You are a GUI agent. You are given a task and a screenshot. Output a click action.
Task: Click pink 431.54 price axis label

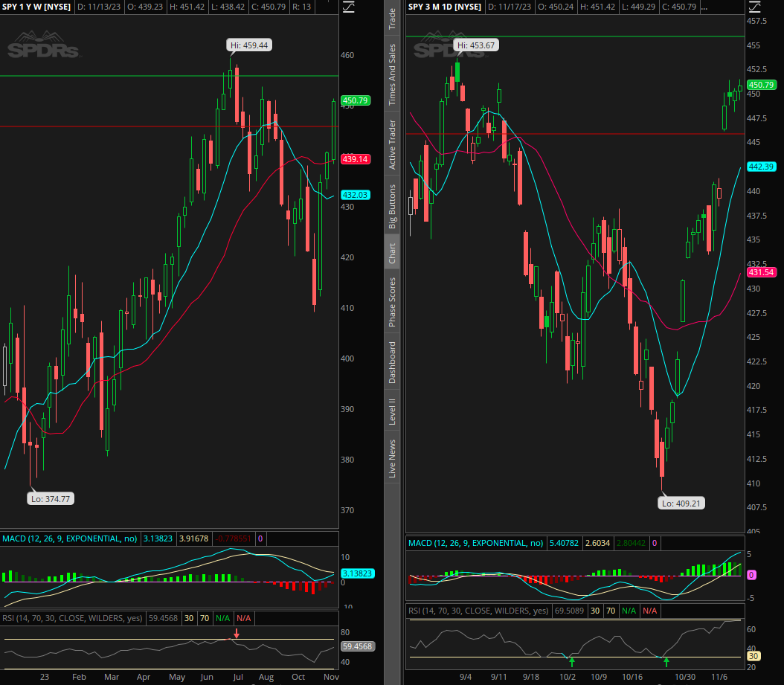[762, 272]
